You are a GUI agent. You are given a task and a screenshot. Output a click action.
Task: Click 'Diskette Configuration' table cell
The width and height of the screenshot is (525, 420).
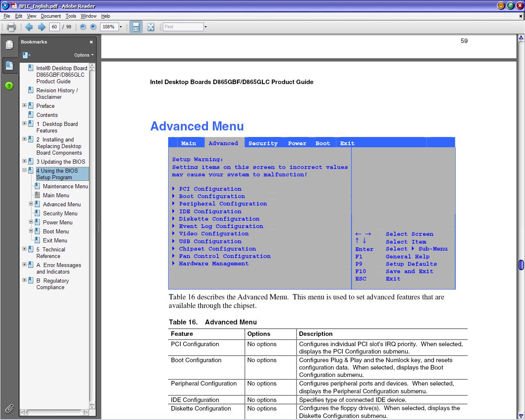coord(201,409)
